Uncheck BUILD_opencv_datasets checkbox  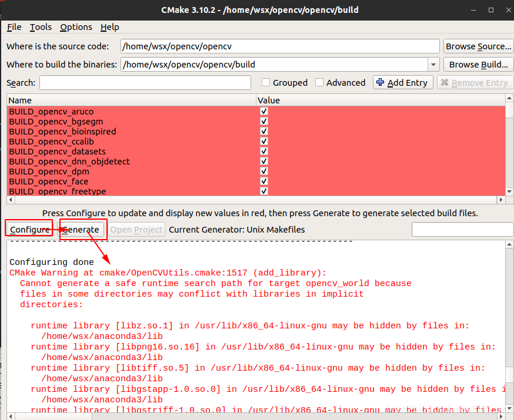[x=264, y=151]
